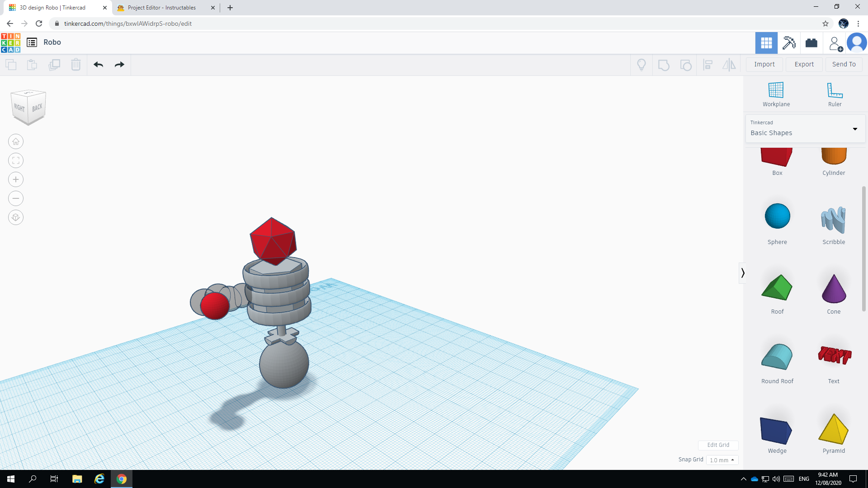
Task: Click the Import button
Action: tap(764, 65)
